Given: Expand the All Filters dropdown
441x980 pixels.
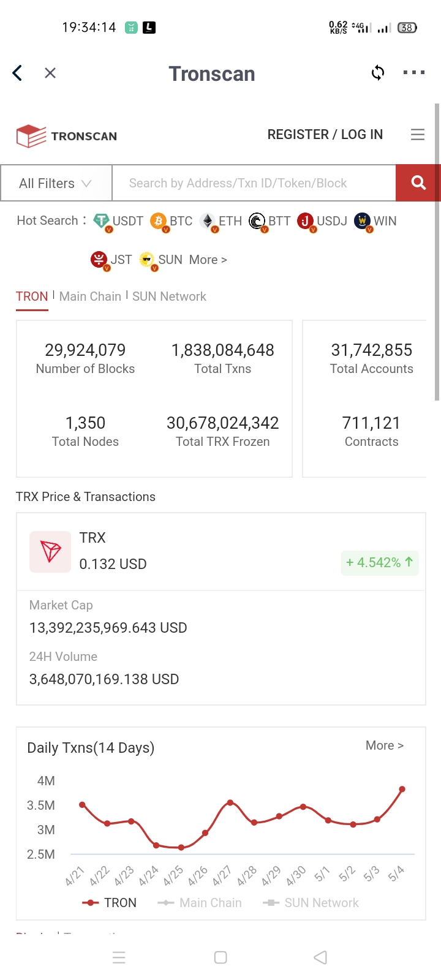Looking at the screenshot, I should (x=56, y=183).
